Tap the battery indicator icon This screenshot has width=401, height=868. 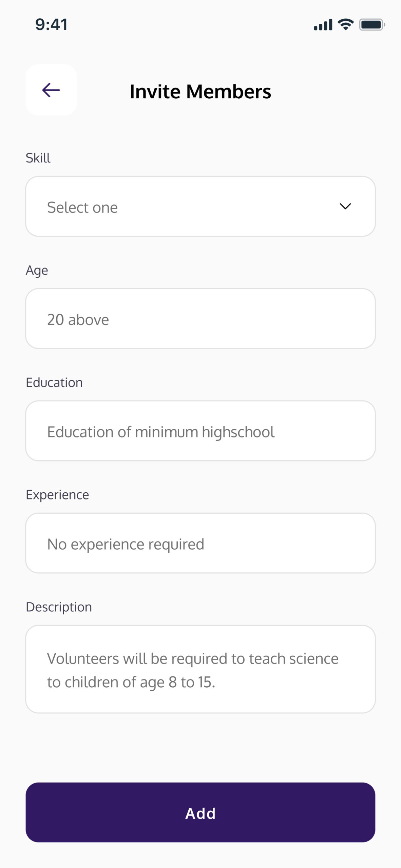coord(372,25)
